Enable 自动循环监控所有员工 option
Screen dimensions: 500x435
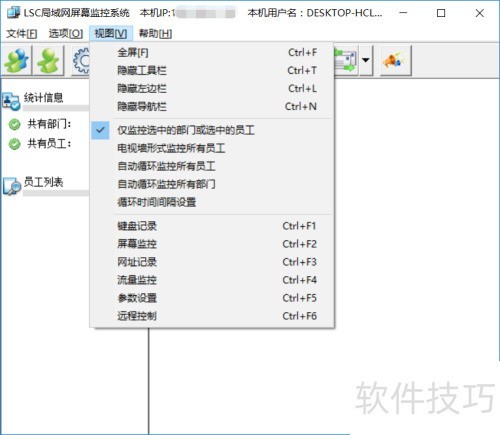tap(212, 166)
